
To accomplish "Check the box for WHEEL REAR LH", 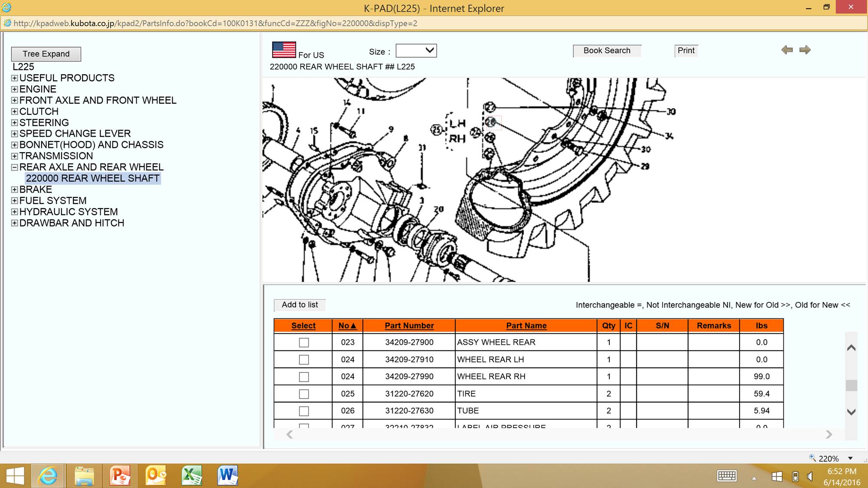I will point(304,360).
